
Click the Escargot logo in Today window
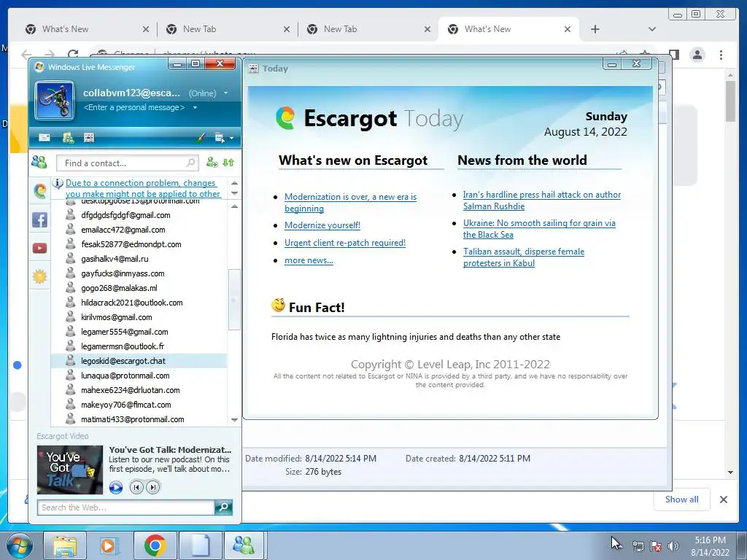(285, 118)
